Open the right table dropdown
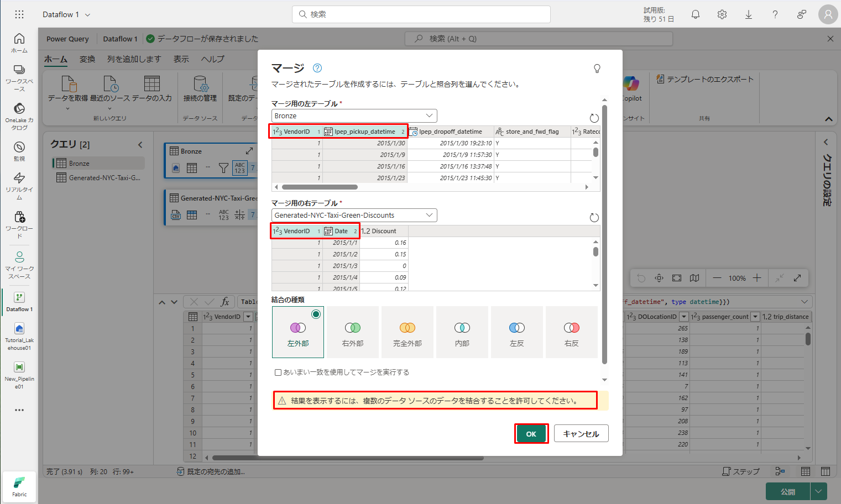This screenshot has height=504, width=841. [354, 215]
